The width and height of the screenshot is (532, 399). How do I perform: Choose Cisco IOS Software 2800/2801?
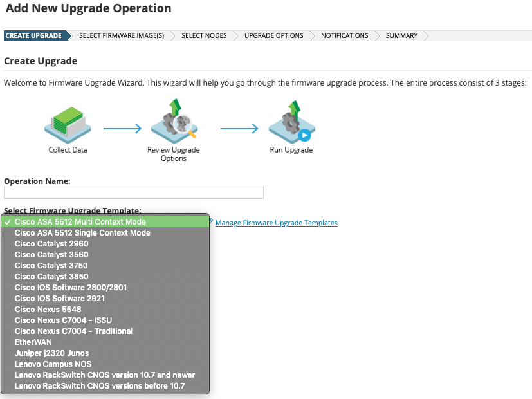[105, 288]
